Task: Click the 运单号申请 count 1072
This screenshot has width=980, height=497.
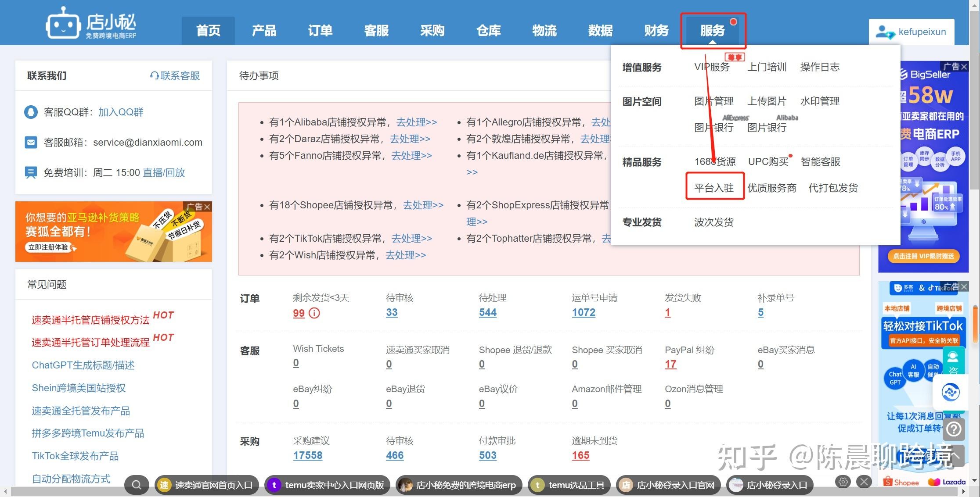Action: click(584, 313)
